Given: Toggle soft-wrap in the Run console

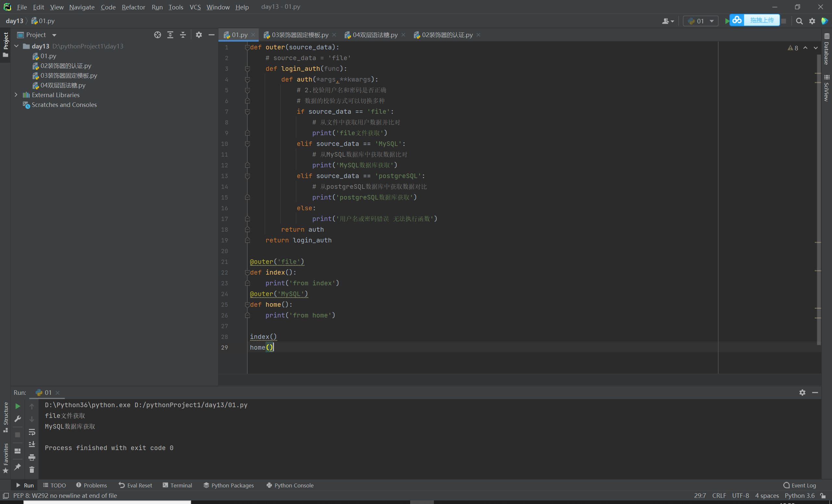Looking at the screenshot, I should point(32,432).
